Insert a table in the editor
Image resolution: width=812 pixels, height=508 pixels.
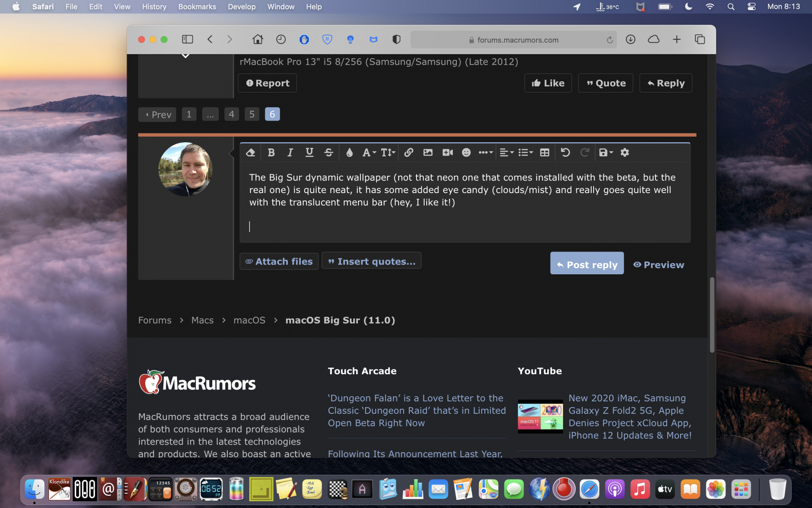tap(545, 152)
